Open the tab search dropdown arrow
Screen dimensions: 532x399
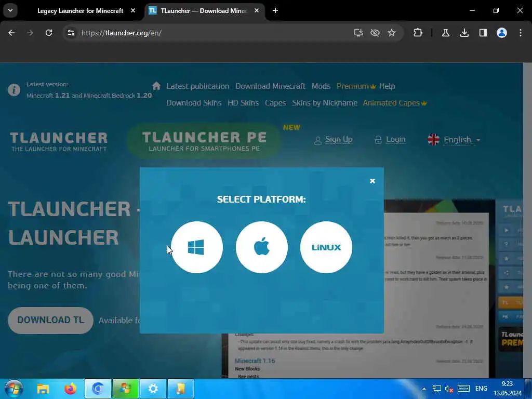pos(10,10)
